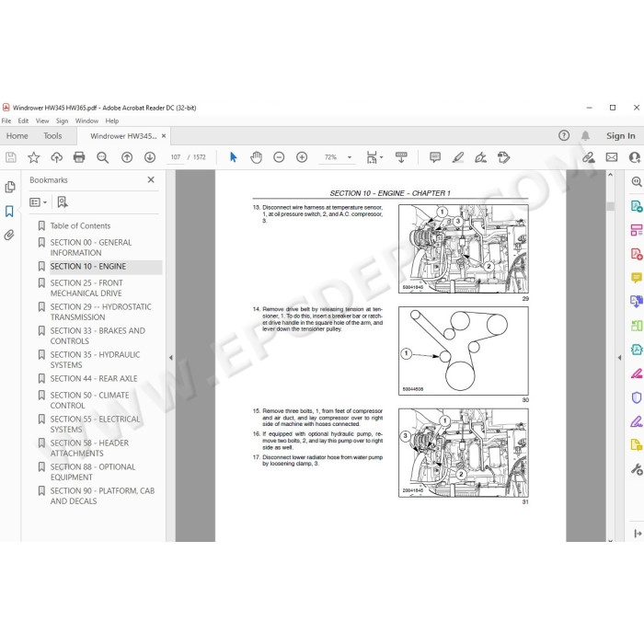Image resolution: width=644 pixels, height=644 pixels.
Task: Open the Edit menu
Action: (23, 121)
